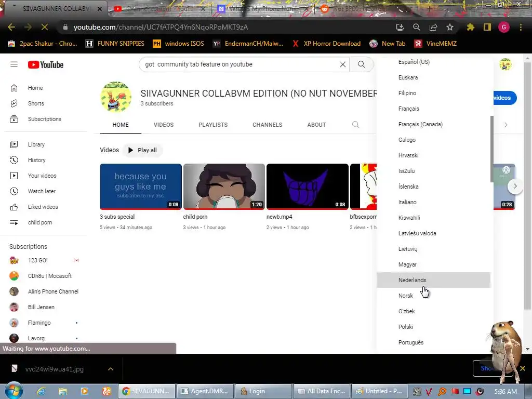Click the channel search magnifier icon
This screenshot has height=399, width=532.
click(355, 125)
